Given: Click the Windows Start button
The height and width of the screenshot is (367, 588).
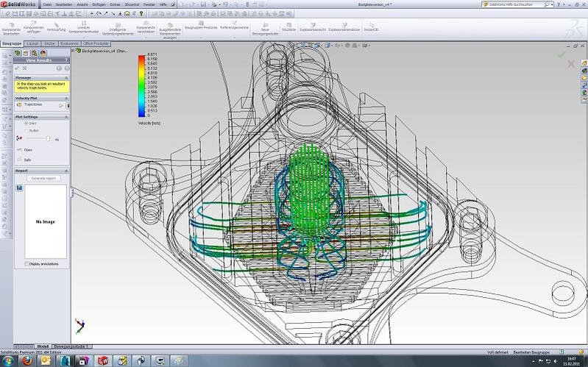Looking at the screenshot, I should pos(8,361).
